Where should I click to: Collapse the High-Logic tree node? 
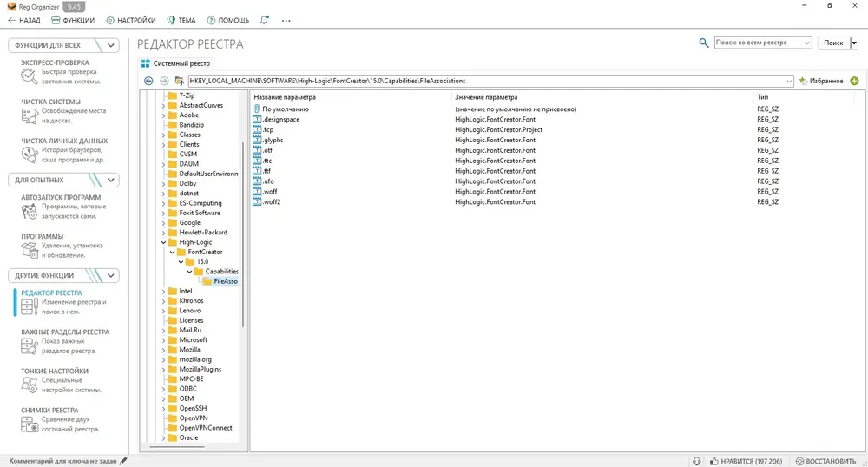click(163, 242)
